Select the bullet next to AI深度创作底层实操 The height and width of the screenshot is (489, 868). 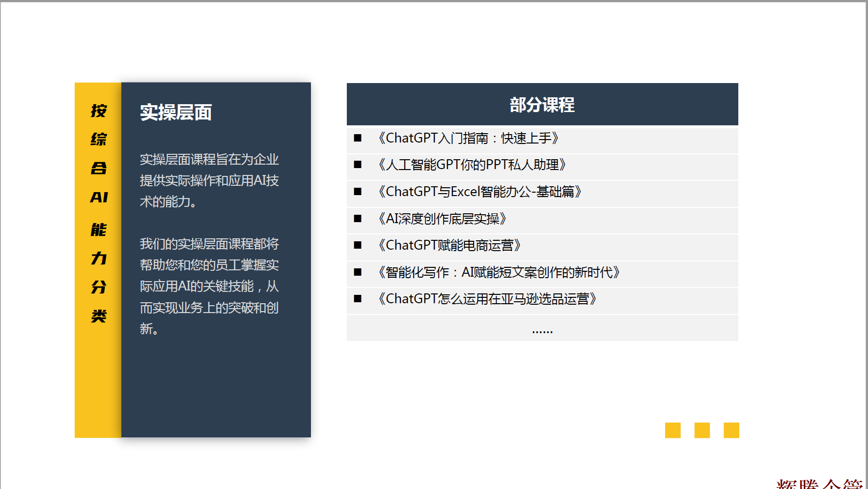click(x=358, y=219)
